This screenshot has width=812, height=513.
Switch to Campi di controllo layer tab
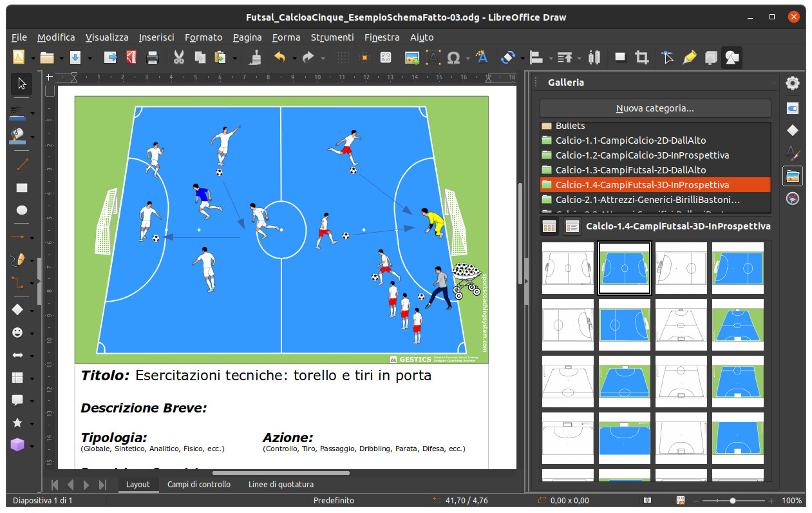199,484
